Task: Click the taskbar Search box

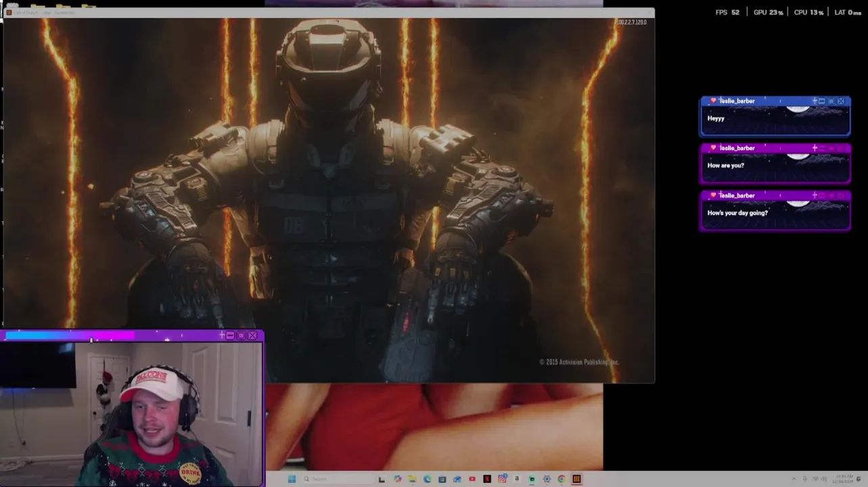Action: pyautogui.click(x=338, y=479)
